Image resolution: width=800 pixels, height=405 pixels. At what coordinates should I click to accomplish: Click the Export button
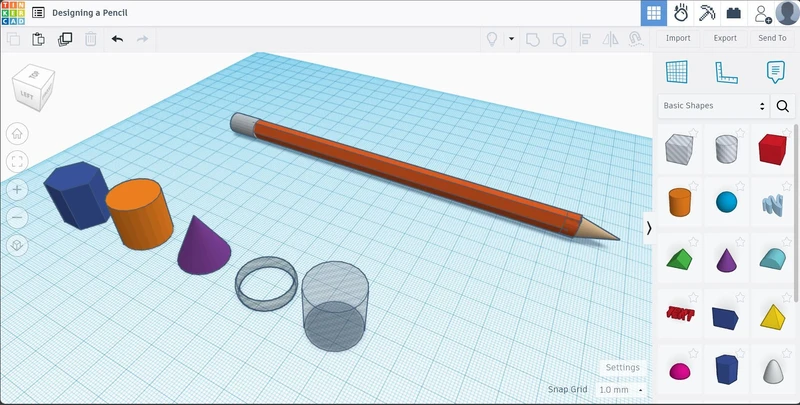(x=725, y=38)
